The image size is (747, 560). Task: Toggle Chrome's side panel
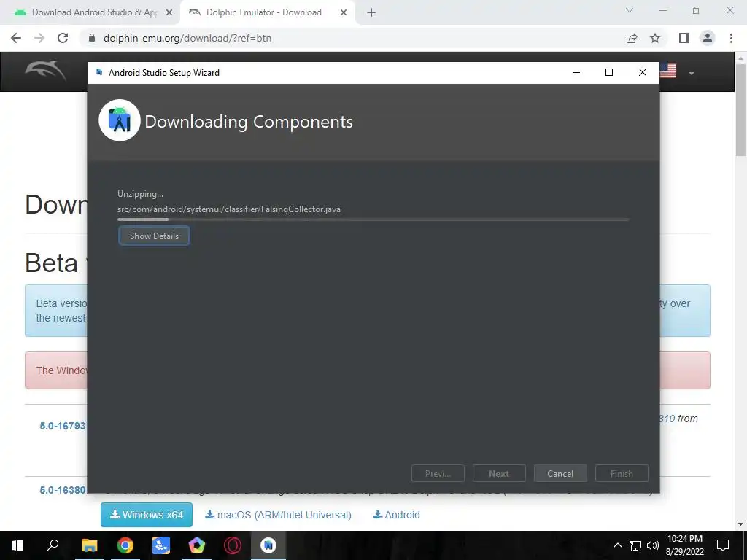click(x=684, y=38)
